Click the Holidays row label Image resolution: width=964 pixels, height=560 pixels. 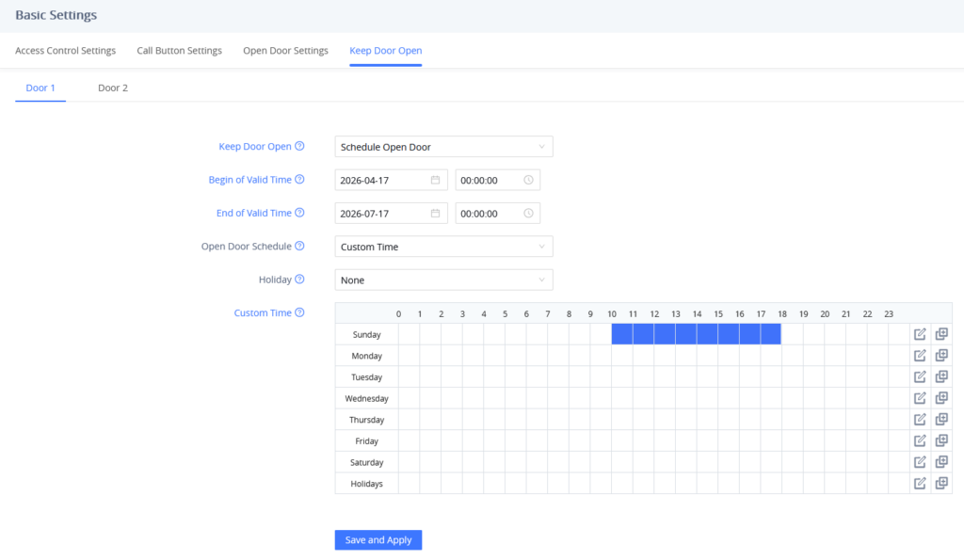click(x=367, y=484)
